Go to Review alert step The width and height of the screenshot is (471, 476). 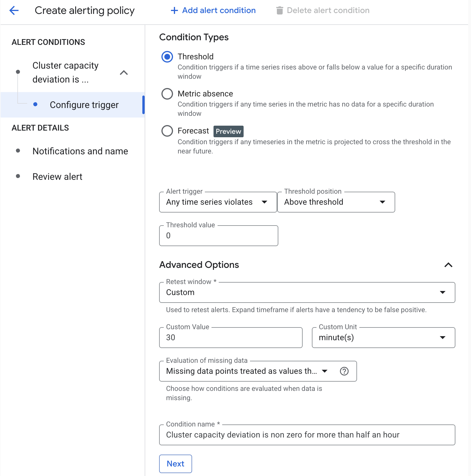pos(57,177)
